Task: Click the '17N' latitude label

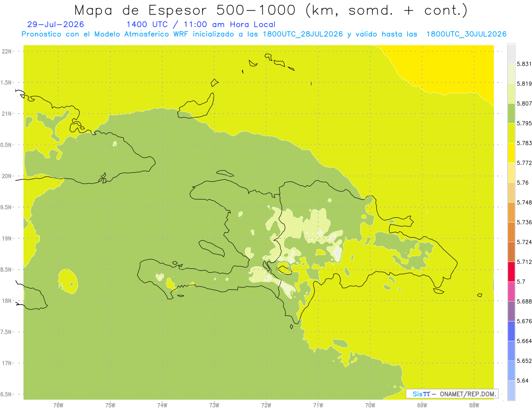Action: 7,363
